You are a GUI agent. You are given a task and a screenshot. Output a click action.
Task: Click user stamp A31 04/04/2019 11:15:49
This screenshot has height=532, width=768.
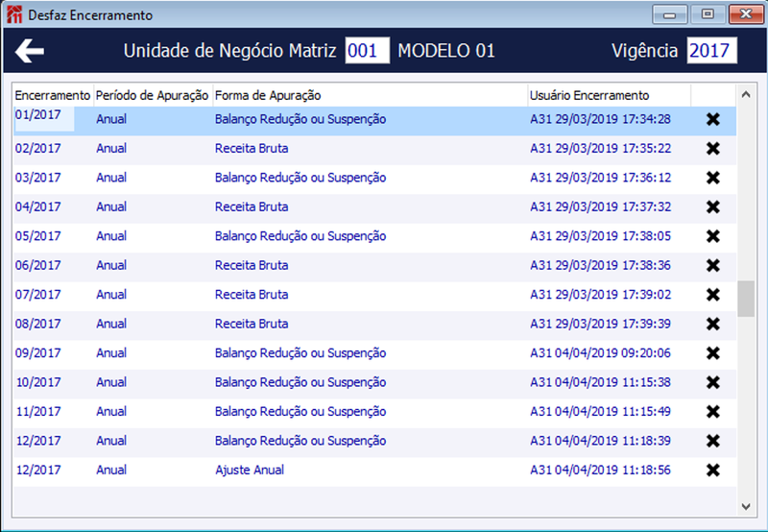coord(600,412)
